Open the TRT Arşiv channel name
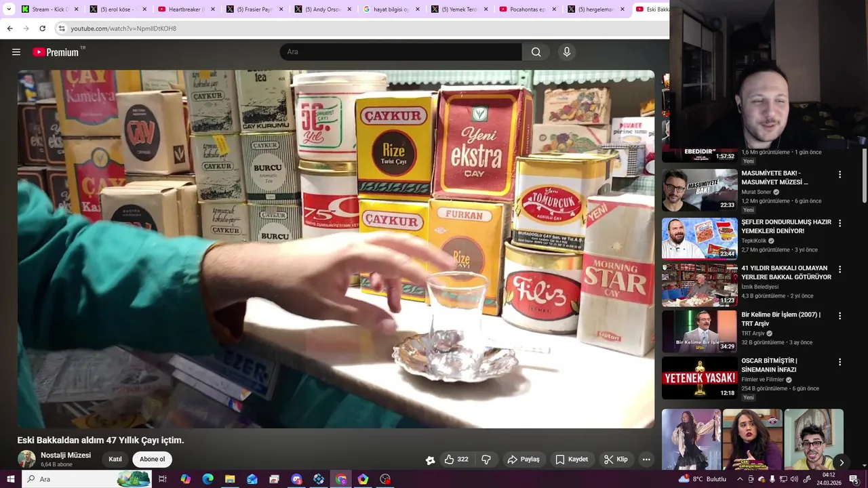This screenshot has height=488, width=868. 753,333
